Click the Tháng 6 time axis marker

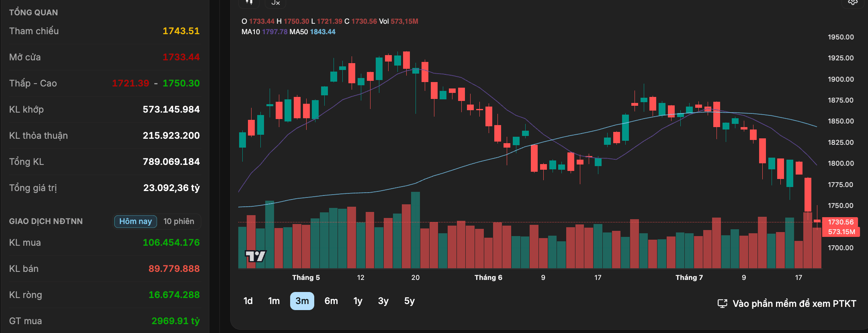tap(488, 277)
